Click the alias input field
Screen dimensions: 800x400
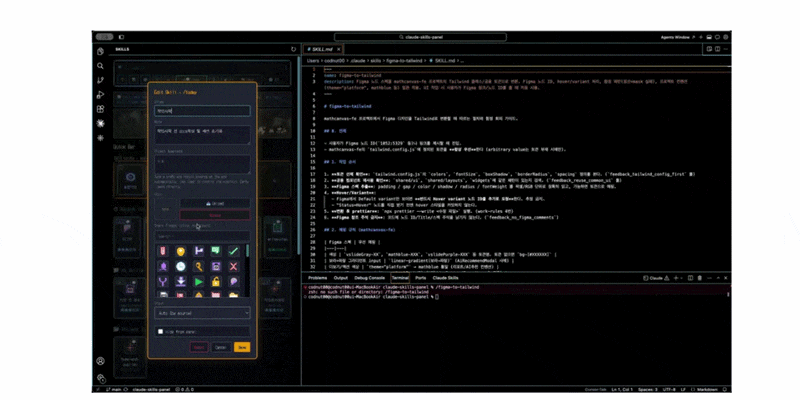click(x=202, y=111)
